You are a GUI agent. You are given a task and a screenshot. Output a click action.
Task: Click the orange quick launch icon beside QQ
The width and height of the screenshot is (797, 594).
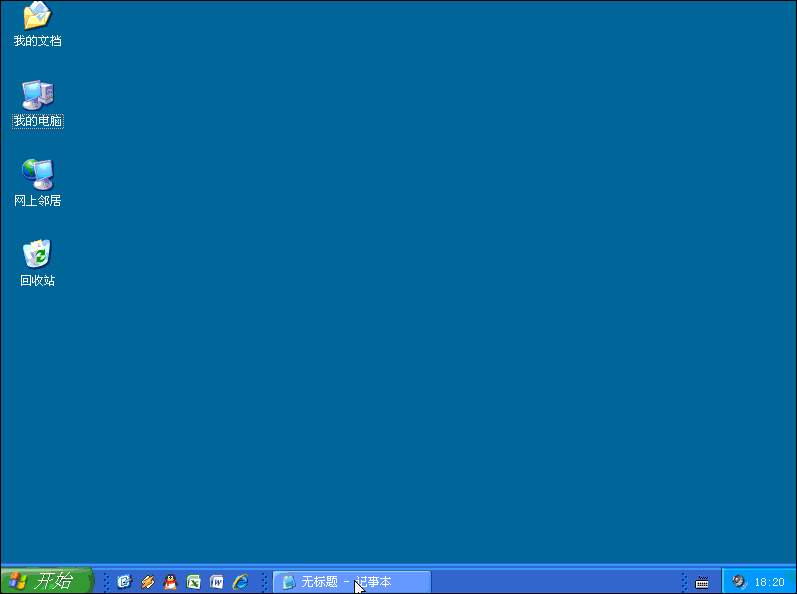(x=147, y=581)
